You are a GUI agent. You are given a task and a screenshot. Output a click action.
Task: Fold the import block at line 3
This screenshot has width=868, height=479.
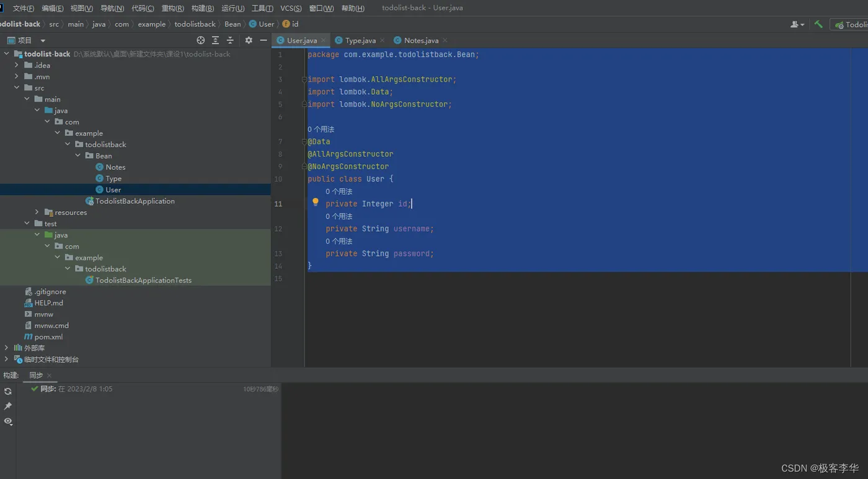tap(304, 79)
